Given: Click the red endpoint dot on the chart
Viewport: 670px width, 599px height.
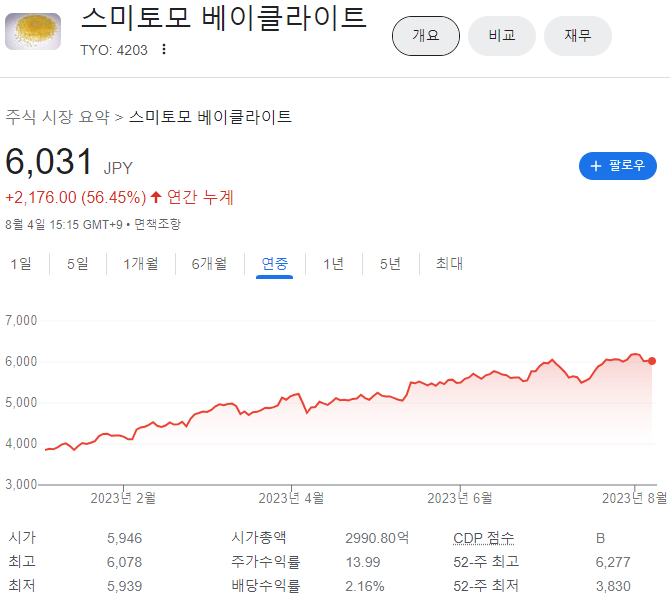Looking at the screenshot, I should (x=652, y=361).
